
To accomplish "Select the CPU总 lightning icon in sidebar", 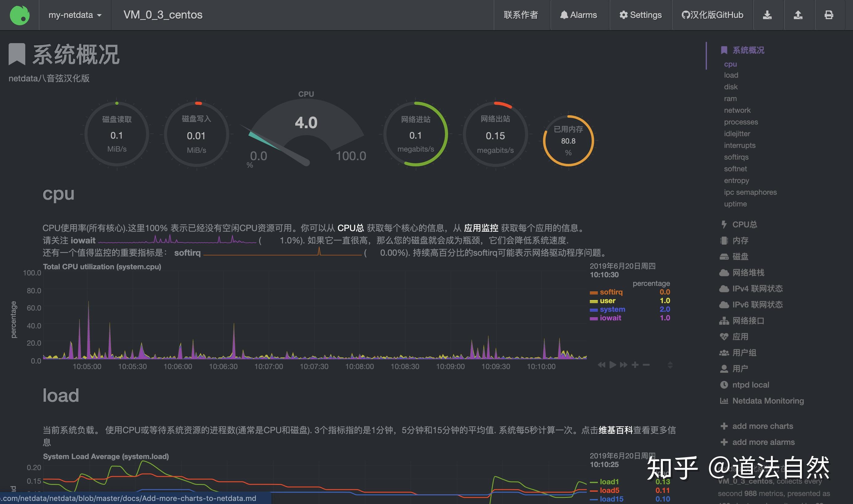I will (724, 224).
